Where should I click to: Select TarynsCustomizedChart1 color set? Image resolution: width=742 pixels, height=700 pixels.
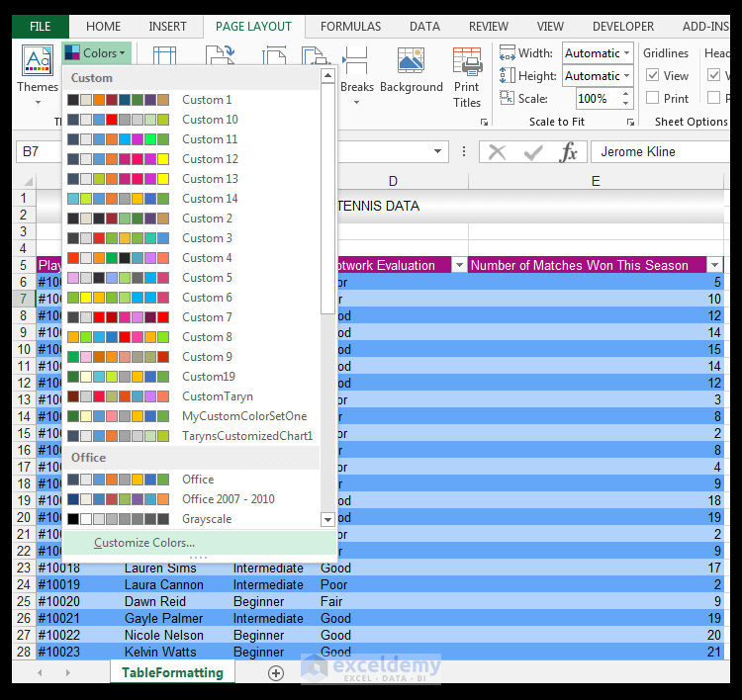(193, 436)
